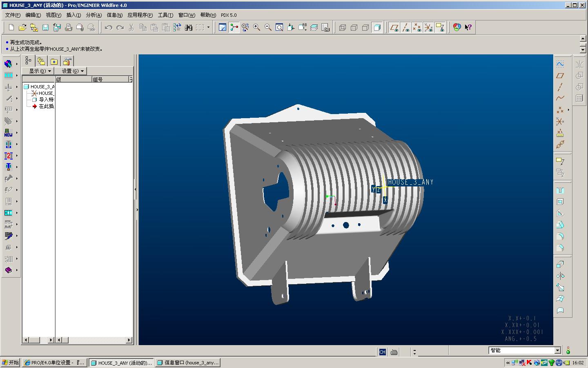588x368 pixels.
Task: Toggle annotation element display
Action: pos(440,27)
